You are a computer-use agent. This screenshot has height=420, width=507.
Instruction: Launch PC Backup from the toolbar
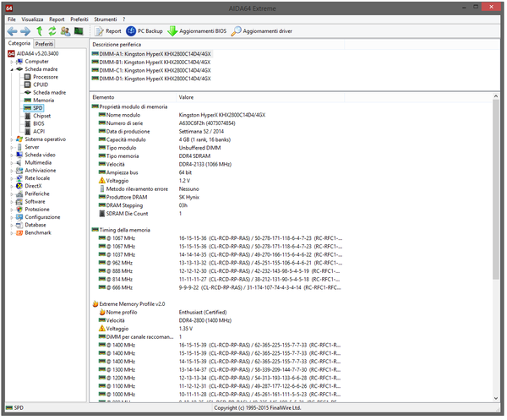coord(144,31)
